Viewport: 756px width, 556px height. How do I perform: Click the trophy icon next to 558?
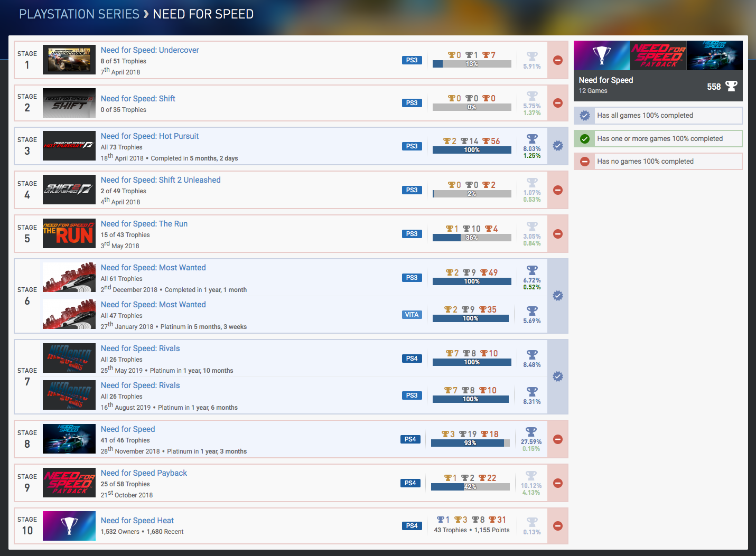[731, 86]
